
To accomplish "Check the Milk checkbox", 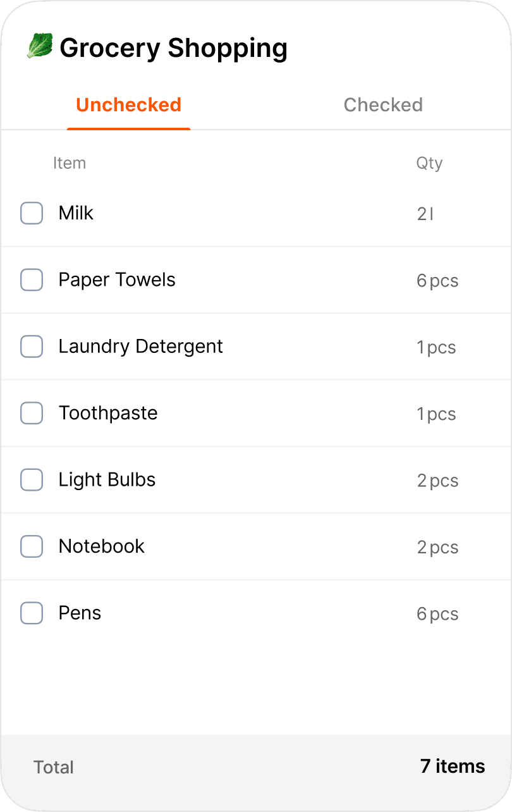I will (x=32, y=213).
